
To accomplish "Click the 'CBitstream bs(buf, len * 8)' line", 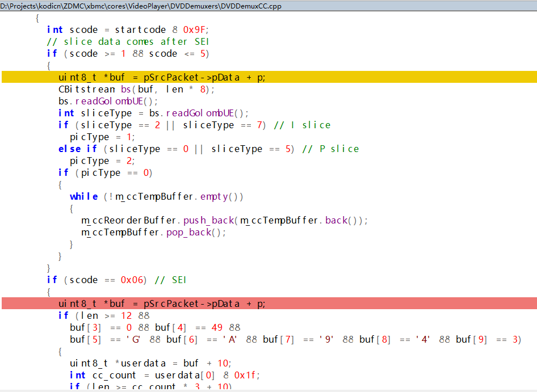I will click(137, 89).
